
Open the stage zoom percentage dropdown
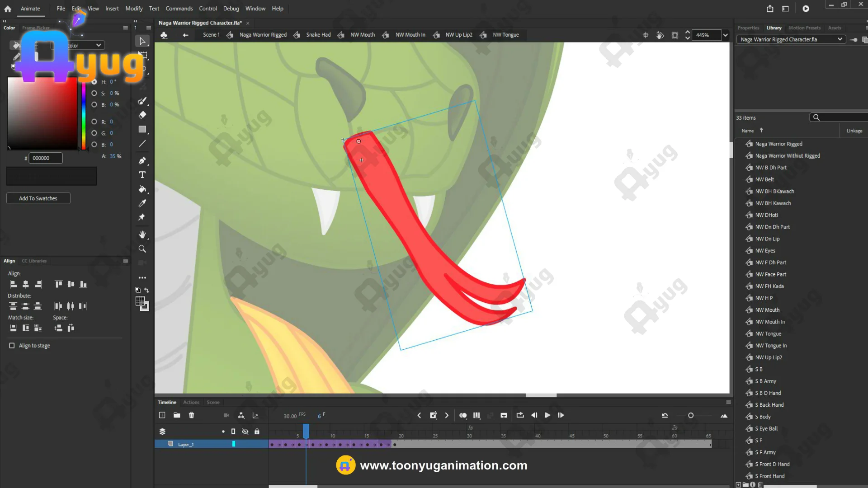[x=725, y=35]
